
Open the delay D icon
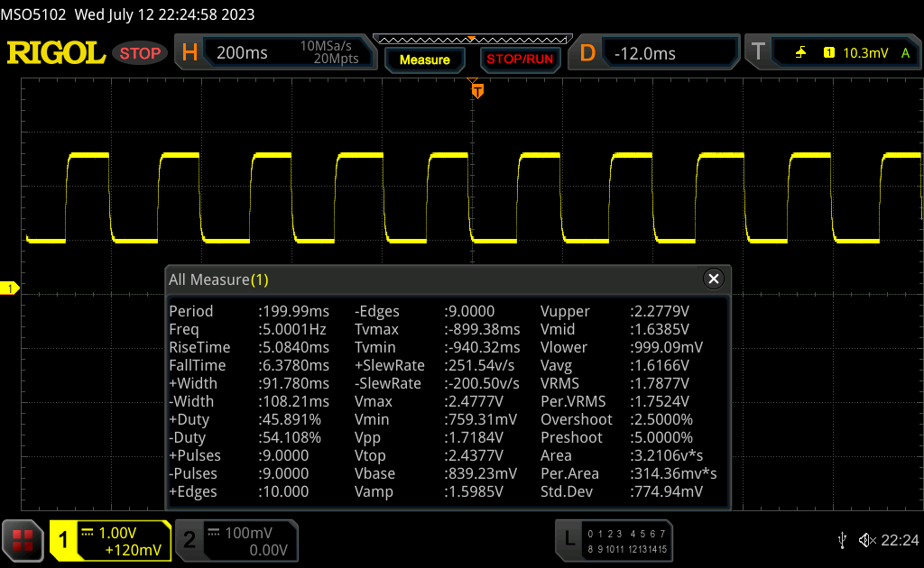pyautogui.click(x=587, y=53)
